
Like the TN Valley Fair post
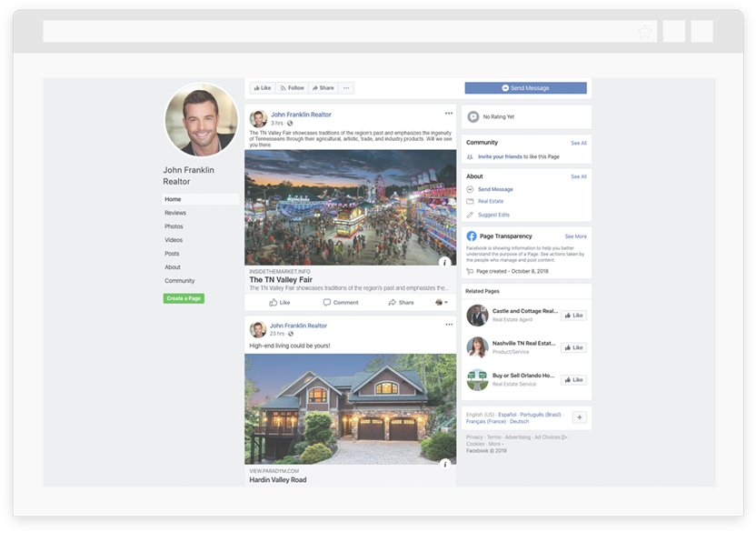pyautogui.click(x=280, y=303)
